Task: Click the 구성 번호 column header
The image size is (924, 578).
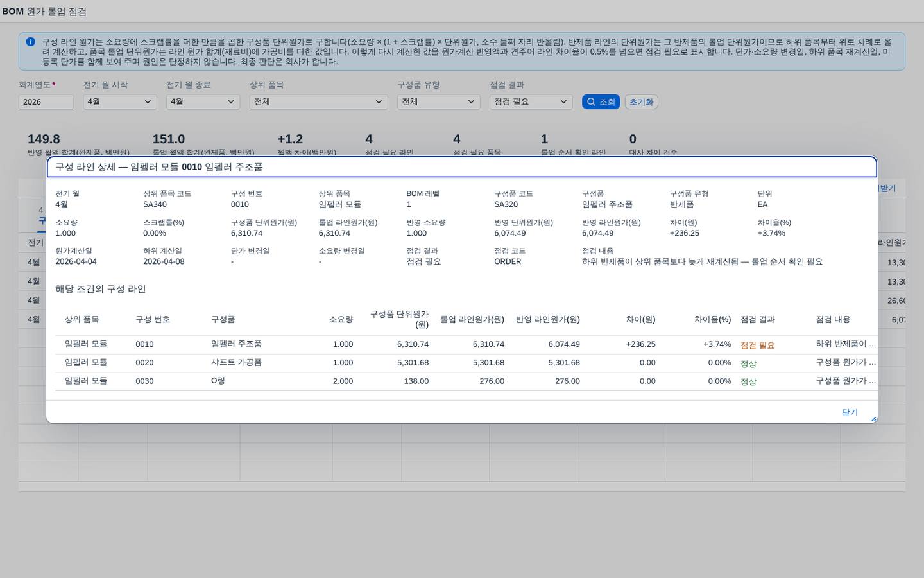Action: (x=153, y=319)
